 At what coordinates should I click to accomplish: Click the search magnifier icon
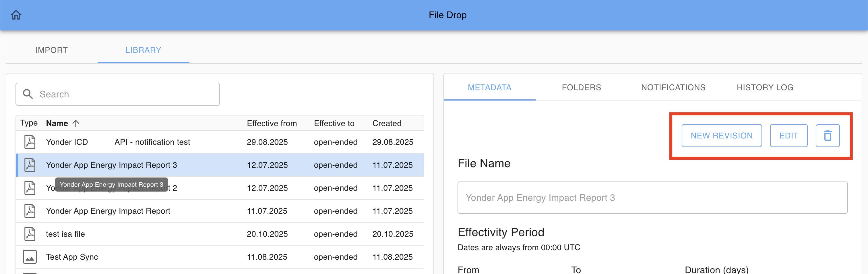click(28, 94)
